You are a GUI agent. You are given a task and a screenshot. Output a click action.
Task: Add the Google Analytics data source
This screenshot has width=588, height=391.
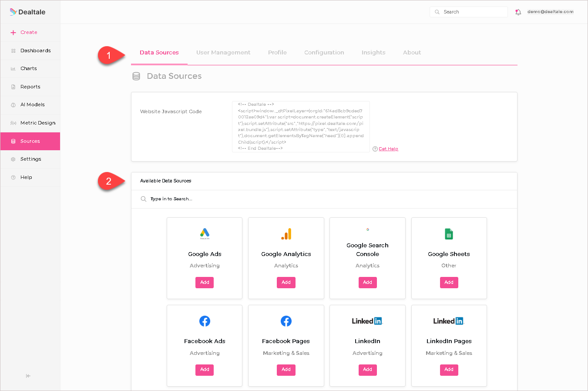(286, 283)
